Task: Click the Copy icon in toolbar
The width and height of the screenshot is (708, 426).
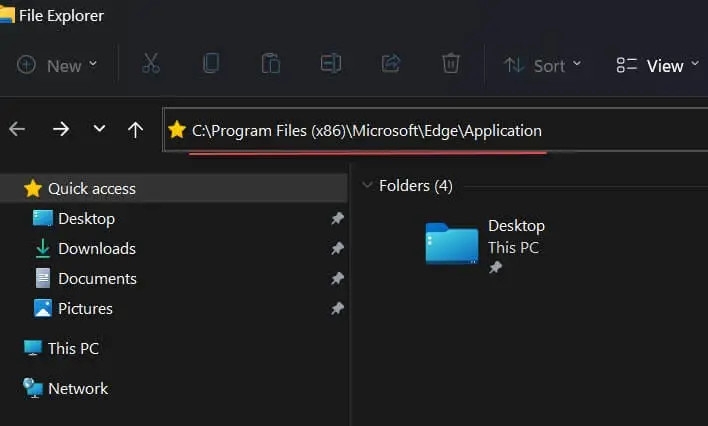Action: click(211, 63)
